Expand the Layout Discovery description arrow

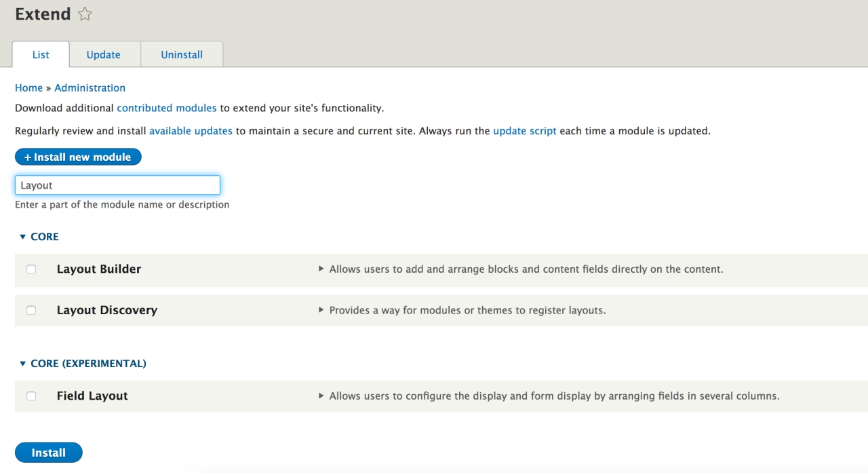coord(321,310)
